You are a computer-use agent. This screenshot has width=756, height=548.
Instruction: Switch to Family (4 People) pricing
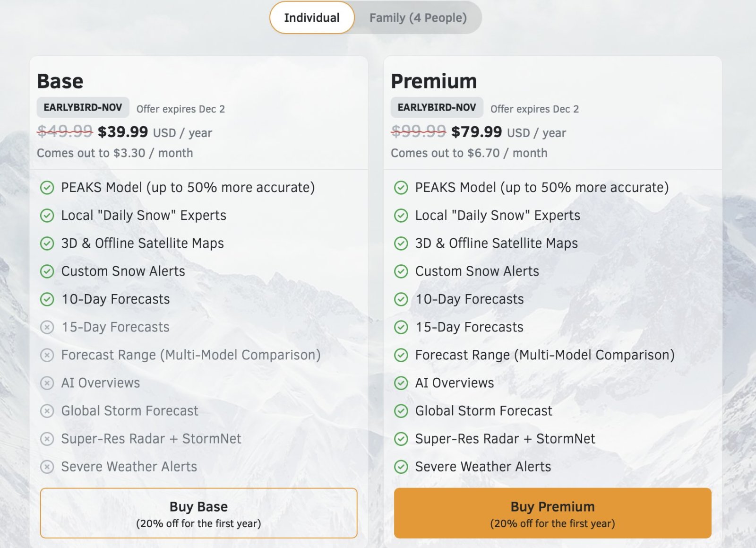[418, 18]
